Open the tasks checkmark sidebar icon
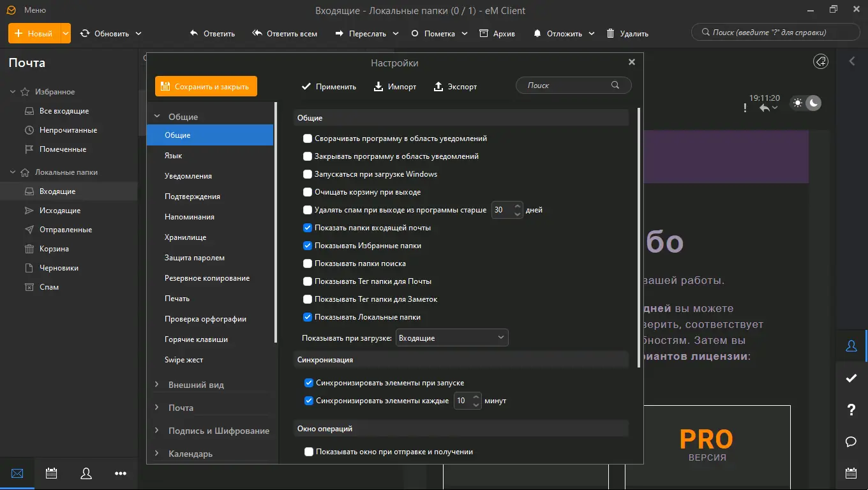This screenshot has width=868, height=490. click(851, 378)
